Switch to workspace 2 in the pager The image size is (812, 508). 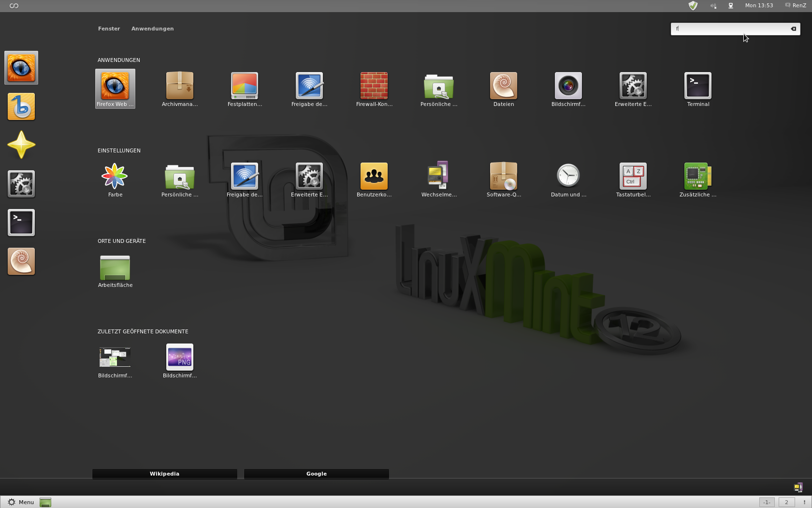(x=786, y=502)
